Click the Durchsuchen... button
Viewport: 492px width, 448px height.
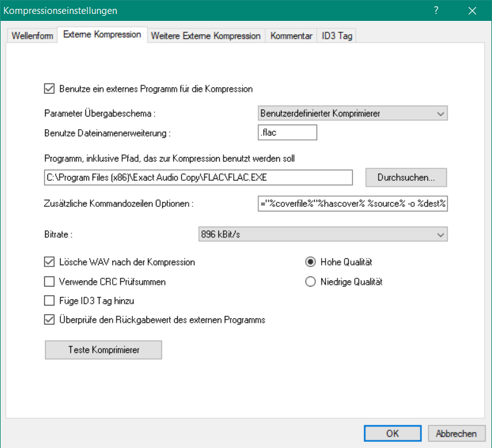point(406,177)
